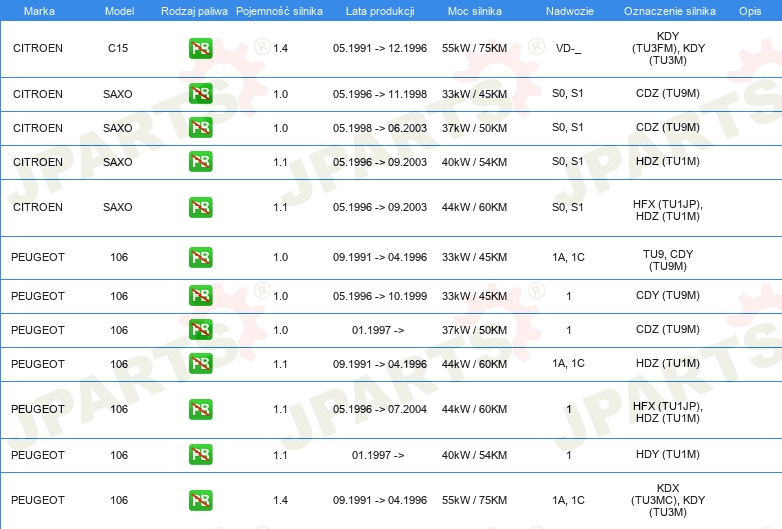Select the Peugeot 106 55kW / 75KM power cell

pyautogui.click(x=474, y=500)
